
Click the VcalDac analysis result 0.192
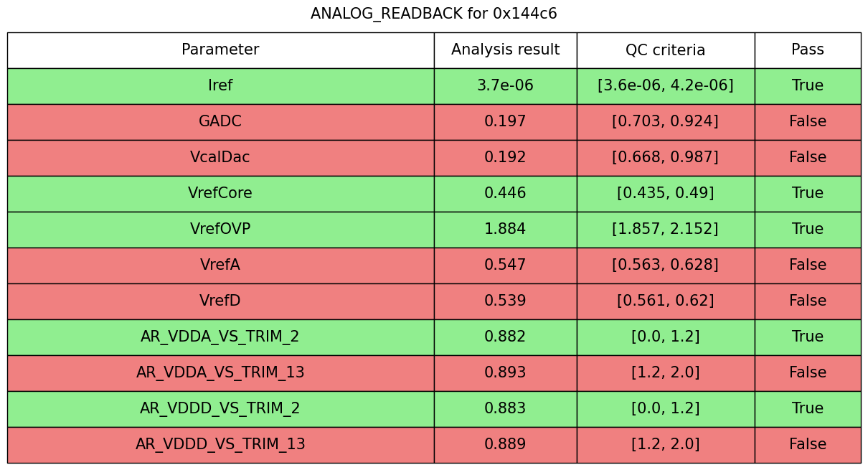[x=505, y=158]
